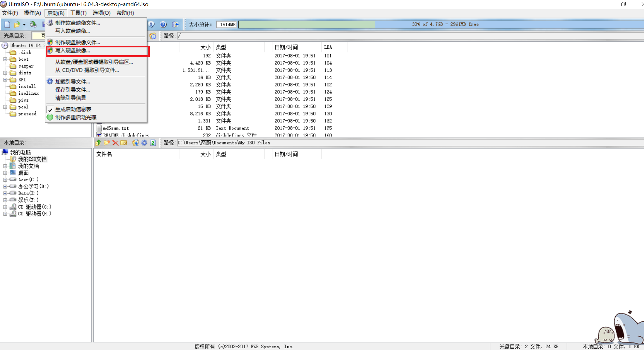This screenshot has width=644, height=350.
Task: Click the new folder icon in local toolbar
Action: pyautogui.click(x=107, y=143)
